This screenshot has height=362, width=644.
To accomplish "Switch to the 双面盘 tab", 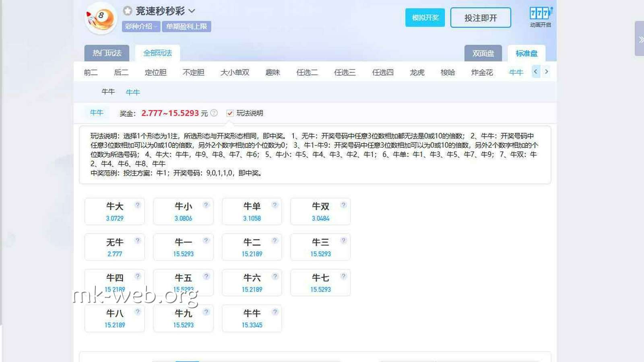I will [483, 53].
